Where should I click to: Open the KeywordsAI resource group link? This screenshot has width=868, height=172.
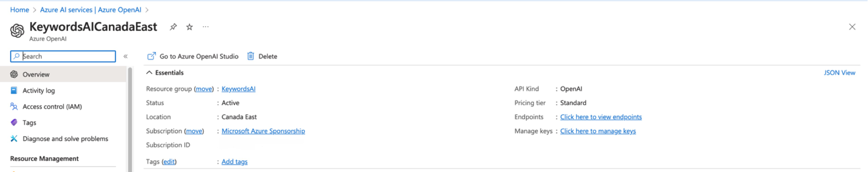click(x=238, y=89)
